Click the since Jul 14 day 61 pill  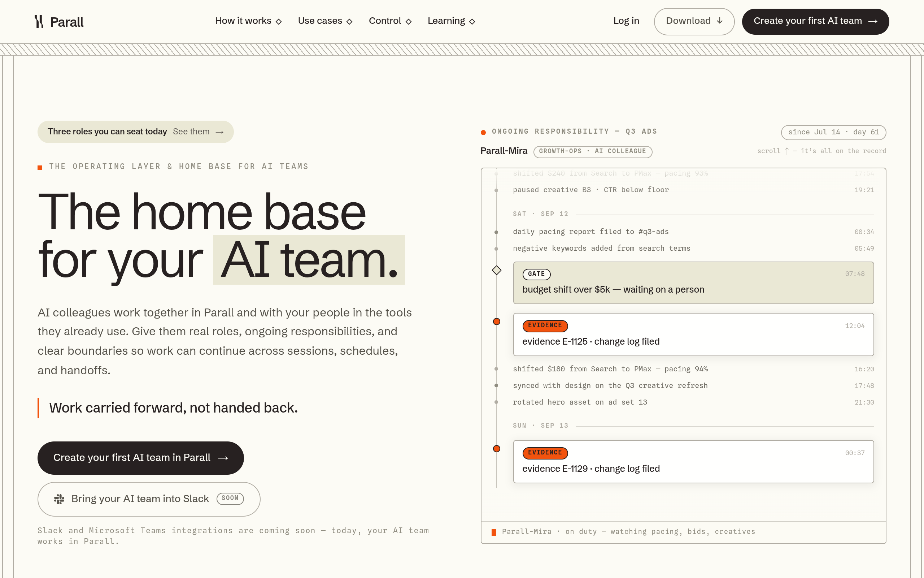(x=833, y=132)
